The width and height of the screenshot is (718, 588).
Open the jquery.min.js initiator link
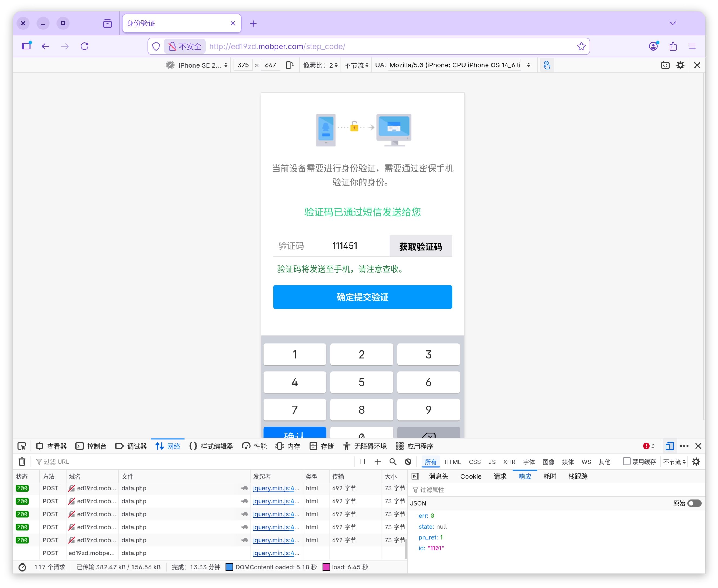(276, 488)
